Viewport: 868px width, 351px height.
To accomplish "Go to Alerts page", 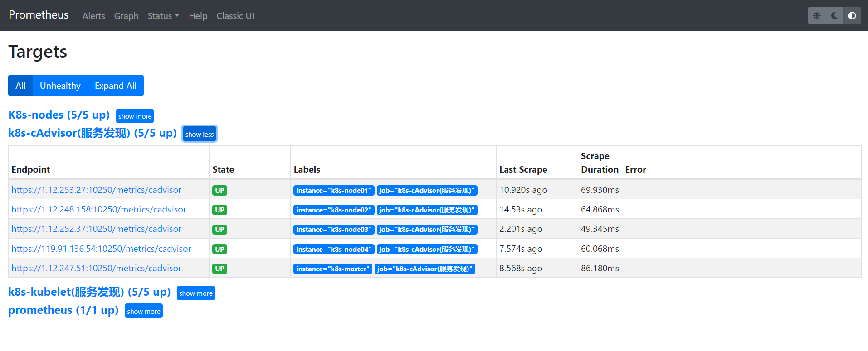I will (x=93, y=16).
